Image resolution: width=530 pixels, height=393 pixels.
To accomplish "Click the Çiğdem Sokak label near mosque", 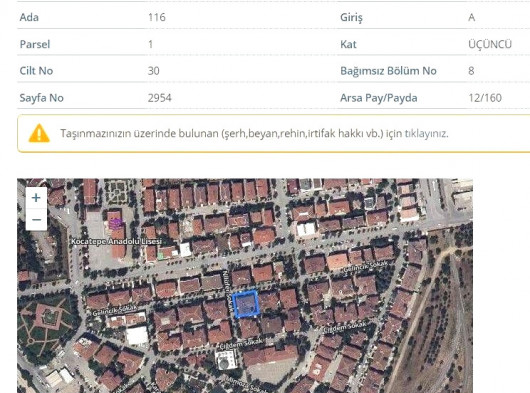I will pyautogui.click(x=241, y=344).
